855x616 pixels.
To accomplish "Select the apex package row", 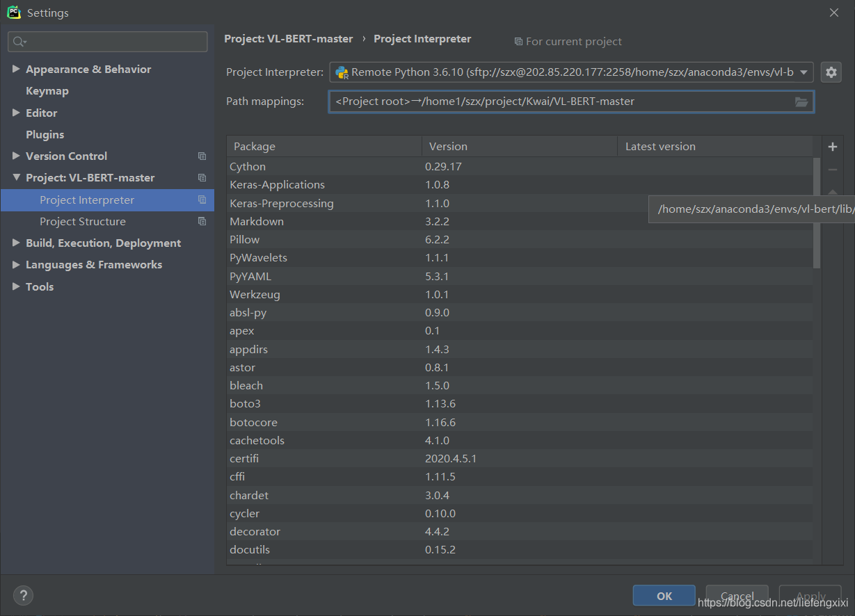I will coord(520,331).
